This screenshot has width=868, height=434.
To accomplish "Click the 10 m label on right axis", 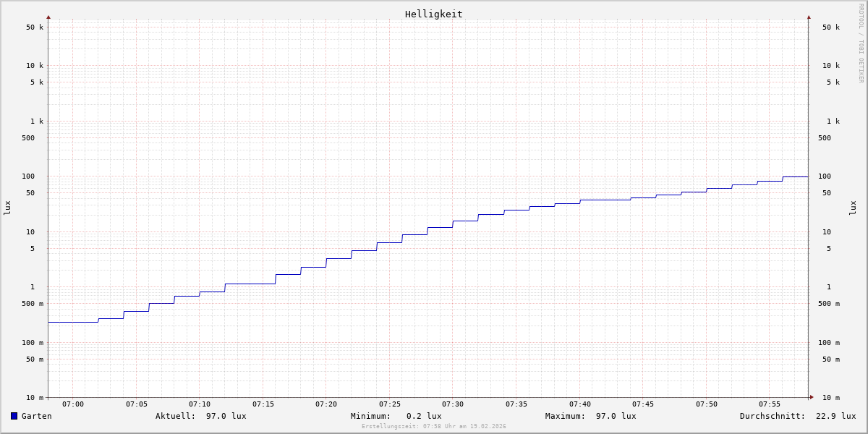I will point(830,398).
